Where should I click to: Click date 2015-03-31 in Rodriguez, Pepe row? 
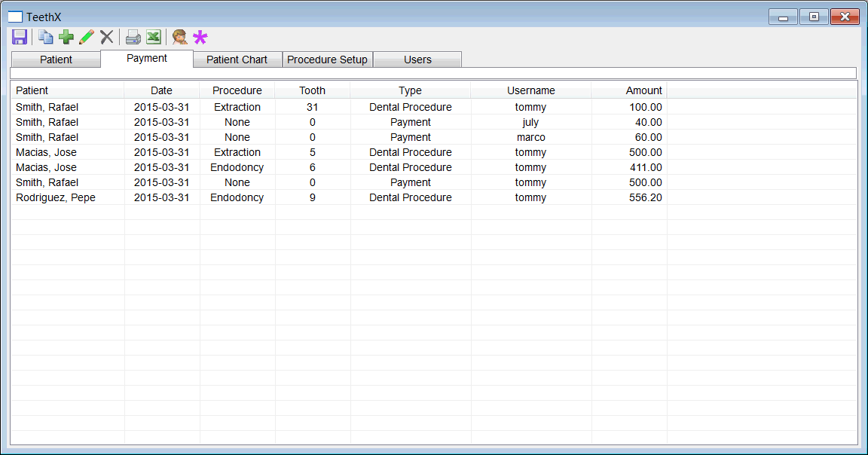click(162, 197)
